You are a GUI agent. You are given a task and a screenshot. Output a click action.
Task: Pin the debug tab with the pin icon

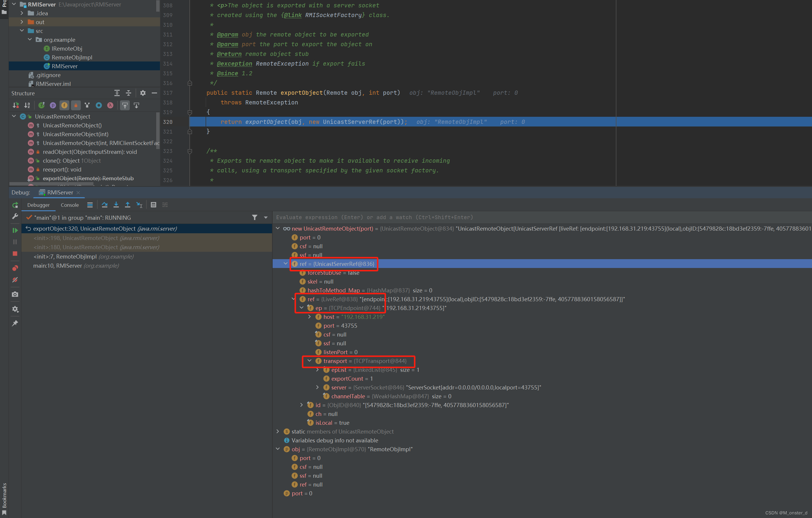click(x=15, y=323)
